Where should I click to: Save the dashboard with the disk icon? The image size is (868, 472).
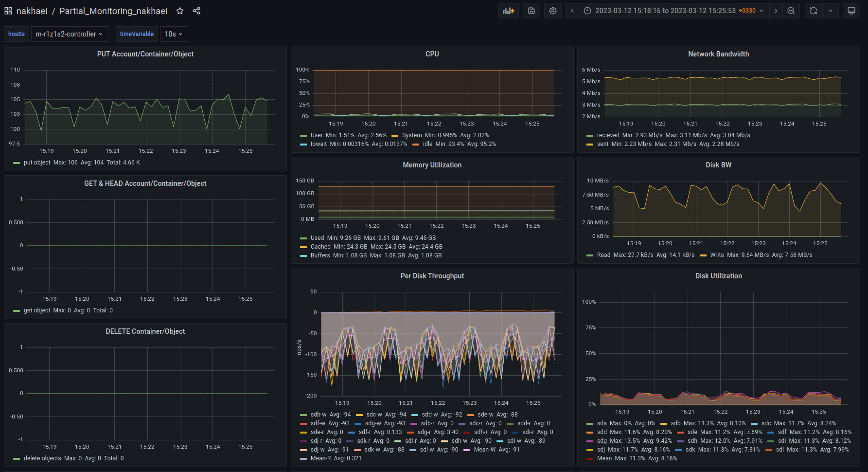point(531,11)
